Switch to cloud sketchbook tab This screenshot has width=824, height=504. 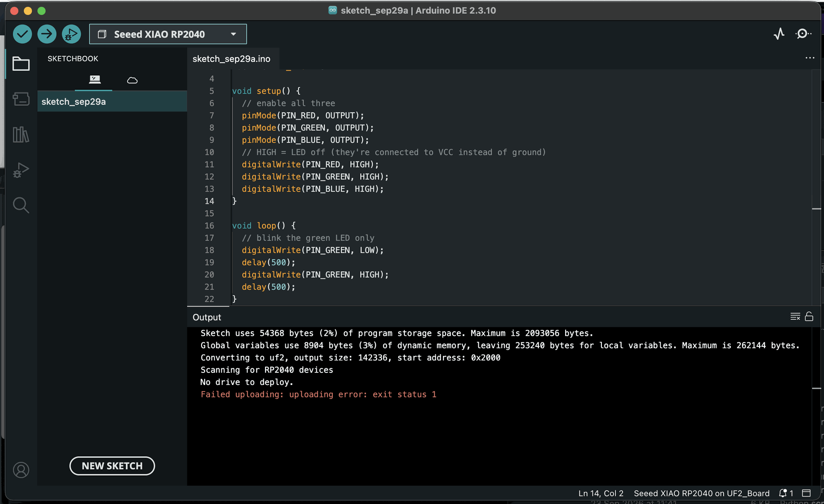pyautogui.click(x=132, y=80)
